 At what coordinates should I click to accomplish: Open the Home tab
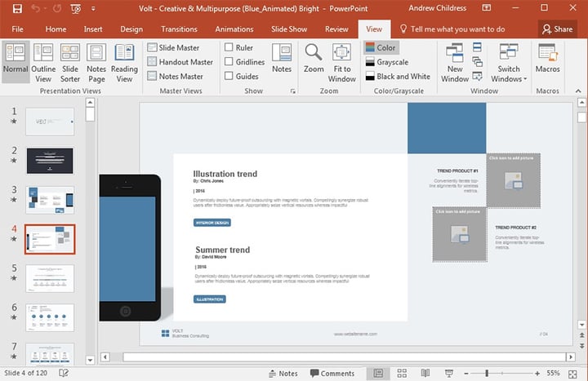56,29
